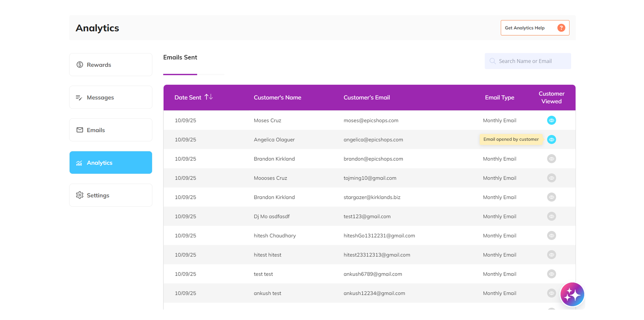Viewport: 644px width, 320px height.
Task: Open Messages from the sidebar icon
Action: tap(79, 97)
